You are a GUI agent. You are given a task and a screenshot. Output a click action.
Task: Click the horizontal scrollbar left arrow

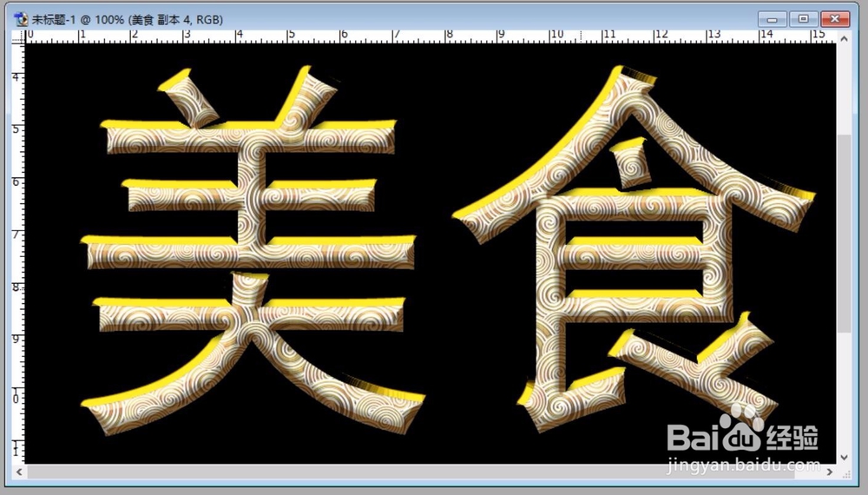click(x=19, y=472)
